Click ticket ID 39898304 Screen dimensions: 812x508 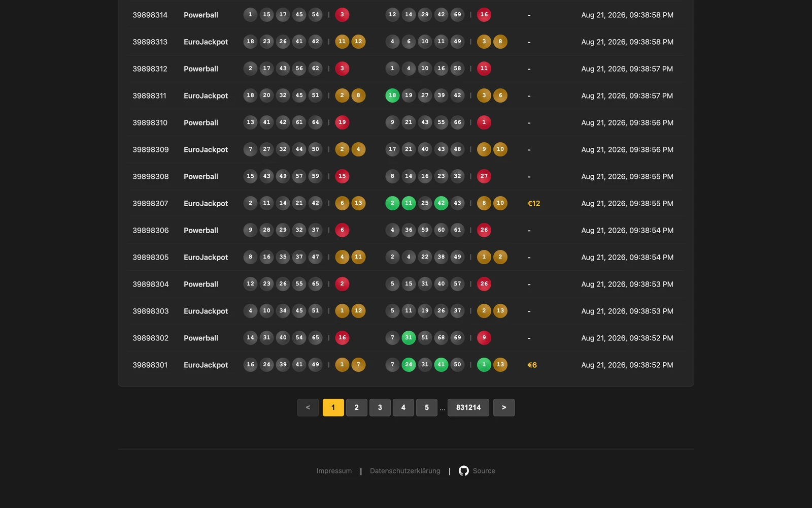[151, 284]
